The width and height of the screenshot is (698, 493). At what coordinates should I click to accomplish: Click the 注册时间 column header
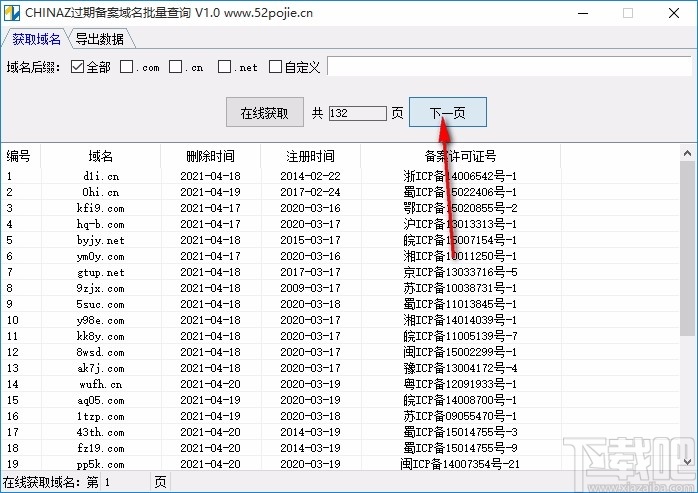(311, 156)
